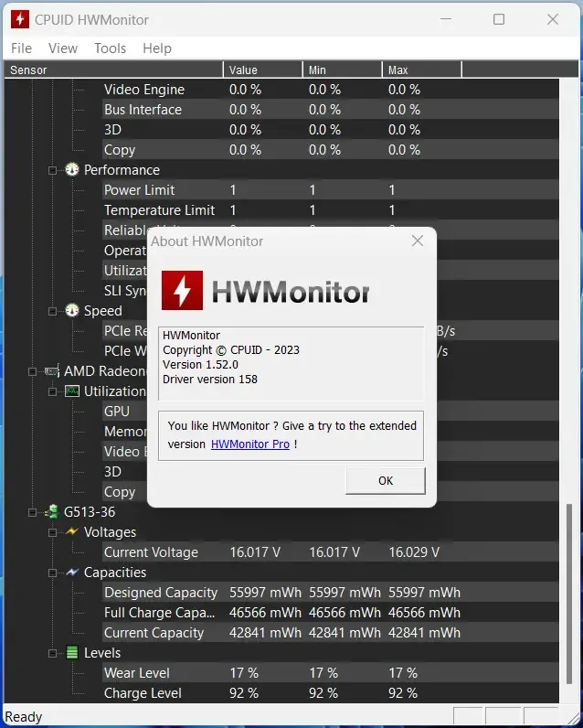Collapse the Speed tree node
Image resolution: width=583 pixels, height=728 pixels.
[x=52, y=311]
